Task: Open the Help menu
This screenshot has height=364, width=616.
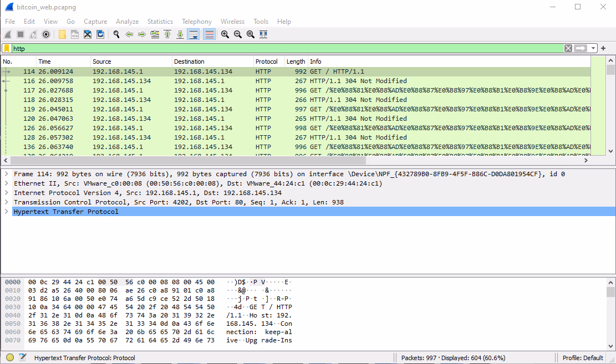Action: (x=284, y=22)
